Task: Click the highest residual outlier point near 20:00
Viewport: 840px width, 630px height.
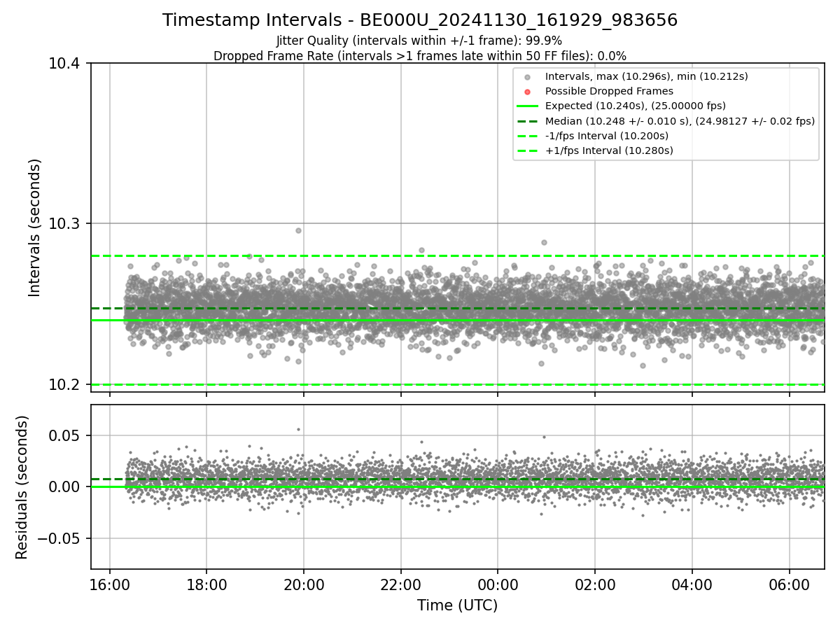Action: pos(298,429)
